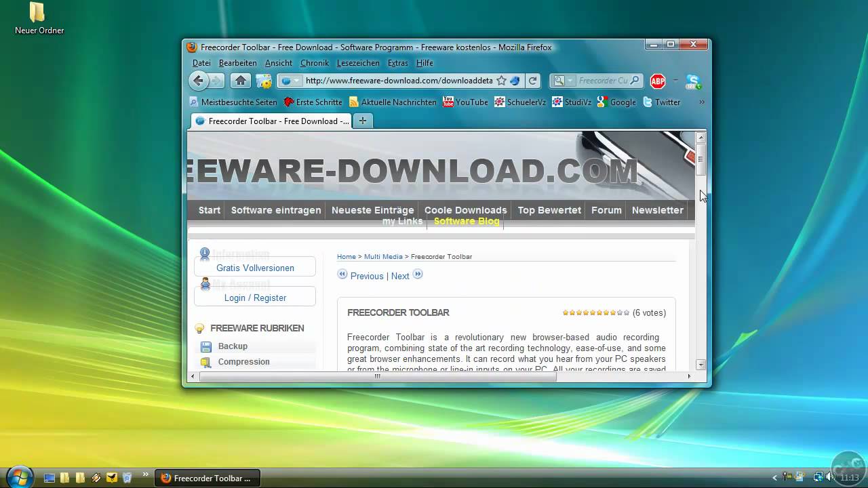Click Software eintragen in site navigation
The image size is (868, 488).
[276, 210]
